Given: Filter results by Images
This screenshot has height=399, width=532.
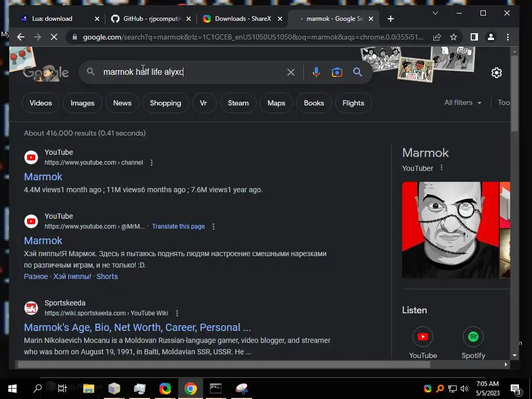Looking at the screenshot, I should [83, 103].
